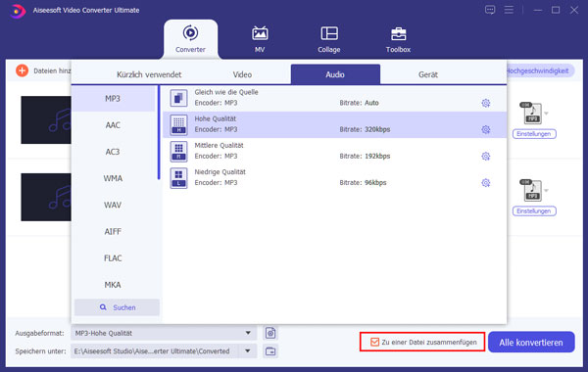The image size is (588, 372).
Task: Open the output folder icon beside save path
Action: (x=270, y=351)
